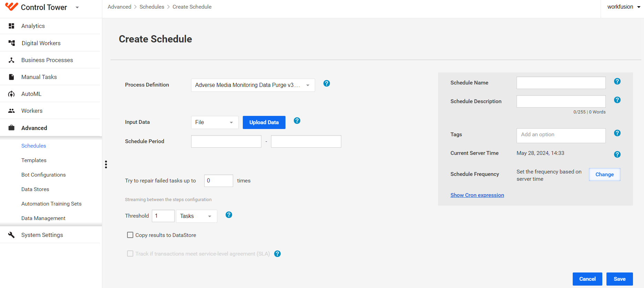Open help for Process Definition
This screenshot has width=644, height=288.
(x=327, y=83)
